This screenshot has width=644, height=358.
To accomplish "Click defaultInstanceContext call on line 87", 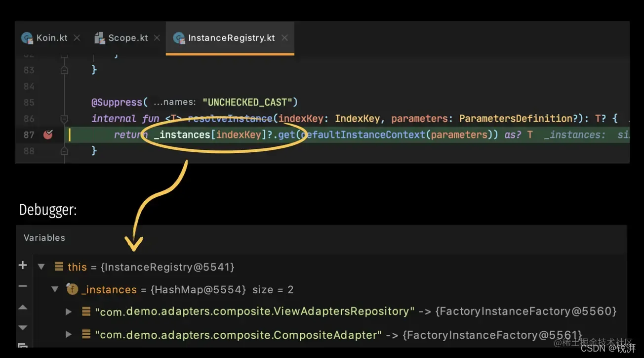I will [363, 134].
